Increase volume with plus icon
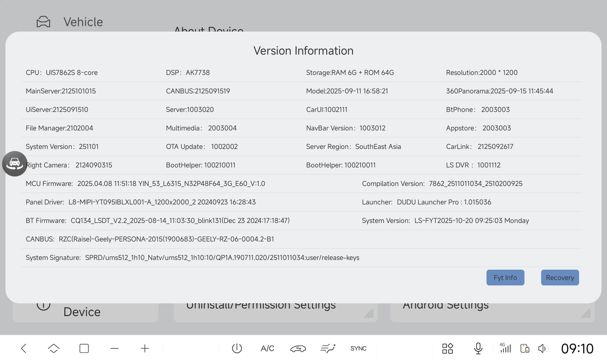Image resolution: width=607 pixels, height=364 pixels. [145, 348]
